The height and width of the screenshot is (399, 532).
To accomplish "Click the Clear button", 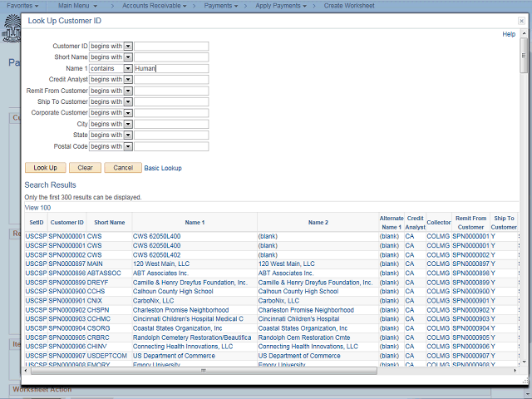I will (x=85, y=168).
